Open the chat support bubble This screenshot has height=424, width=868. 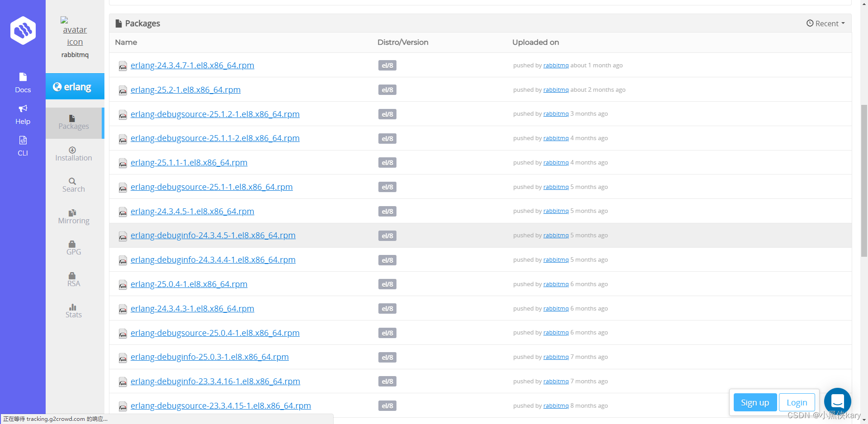[x=837, y=401]
